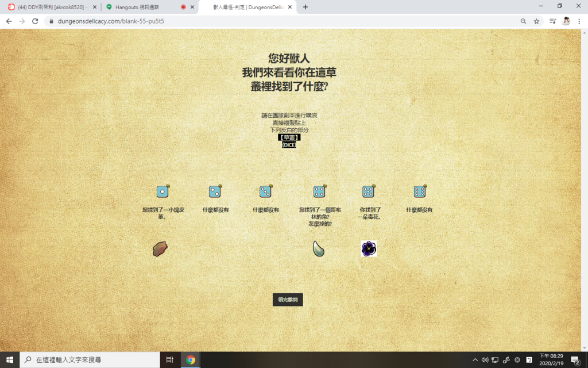The image size is (588, 368).
Task: Open the zoom magnifier icon in address bar
Action: click(x=523, y=21)
